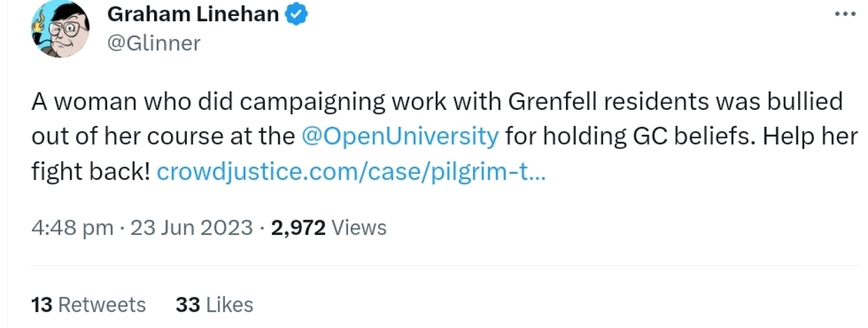This screenshot has height=328, width=868.
Task: View the 2,972 view count number
Action: pyautogui.click(x=298, y=227)
